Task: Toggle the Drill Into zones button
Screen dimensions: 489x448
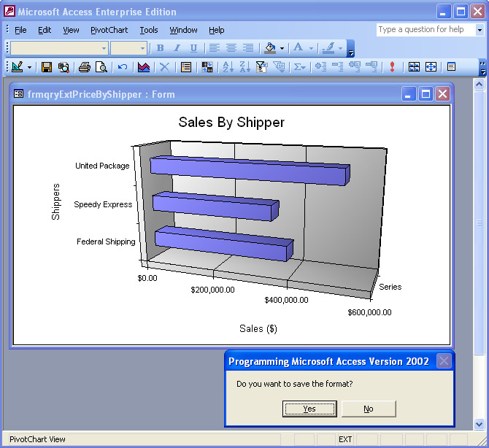Action: [431, 67]
